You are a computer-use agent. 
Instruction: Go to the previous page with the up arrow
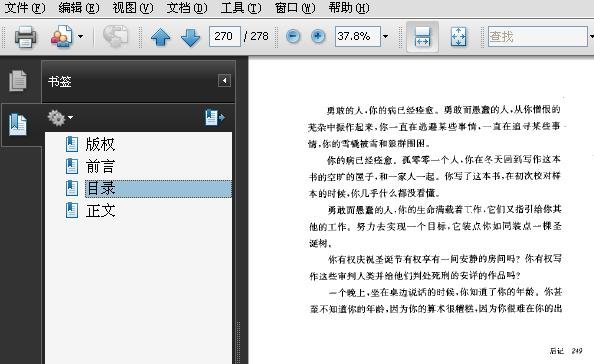coord(160,37)
